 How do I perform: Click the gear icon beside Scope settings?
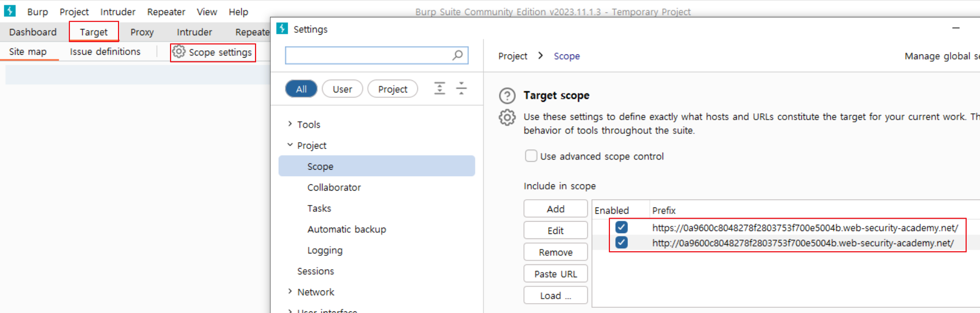pyautogui.click(x=179, y=51)
